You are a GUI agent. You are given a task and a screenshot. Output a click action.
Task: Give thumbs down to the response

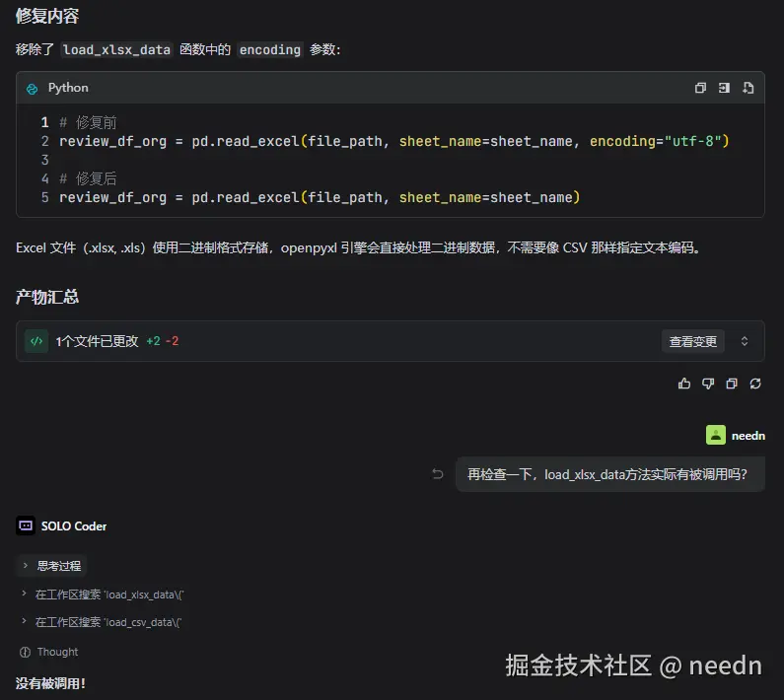(708, 384)
